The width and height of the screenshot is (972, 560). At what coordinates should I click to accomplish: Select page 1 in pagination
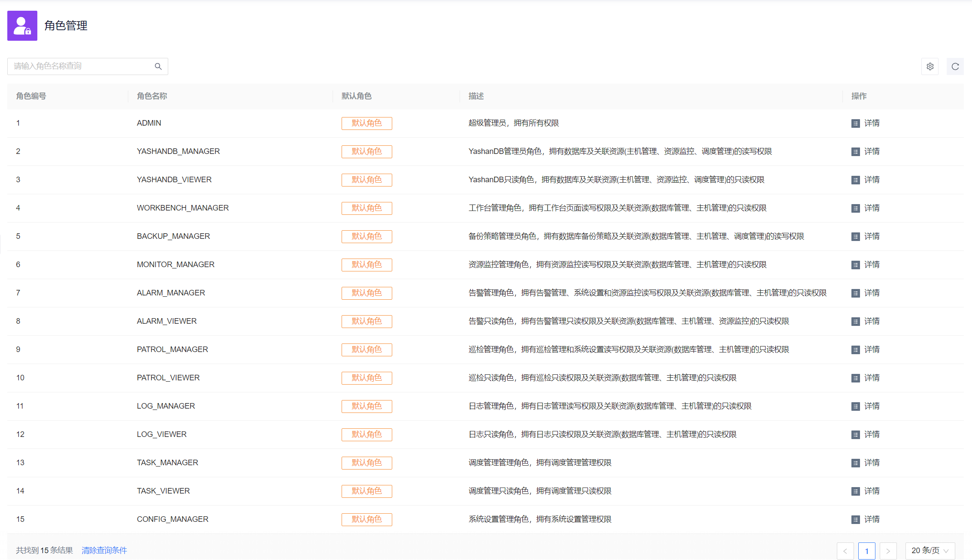click(x=866, y=551)
